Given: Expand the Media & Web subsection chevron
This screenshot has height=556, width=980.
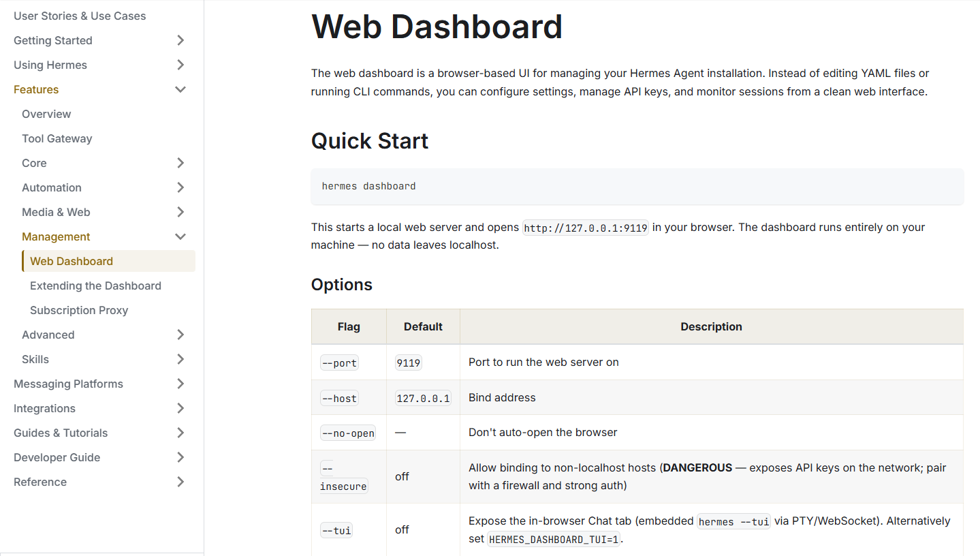Looking at the screenshot, I should (180, 212).
